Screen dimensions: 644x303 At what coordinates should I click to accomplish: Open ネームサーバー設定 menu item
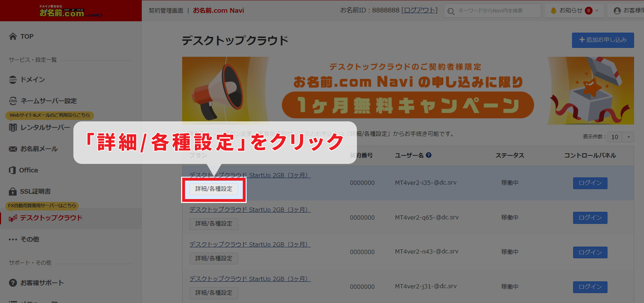[49, 101]
